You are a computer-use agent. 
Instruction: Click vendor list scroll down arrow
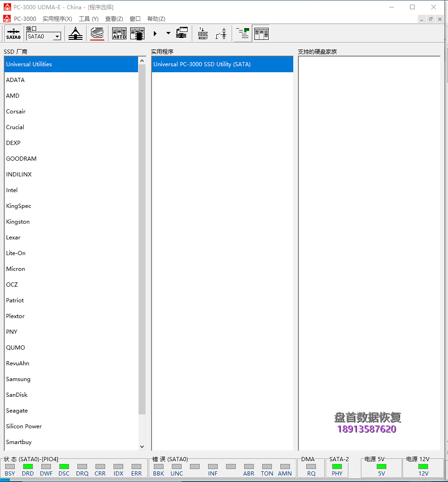pos(142,447)
